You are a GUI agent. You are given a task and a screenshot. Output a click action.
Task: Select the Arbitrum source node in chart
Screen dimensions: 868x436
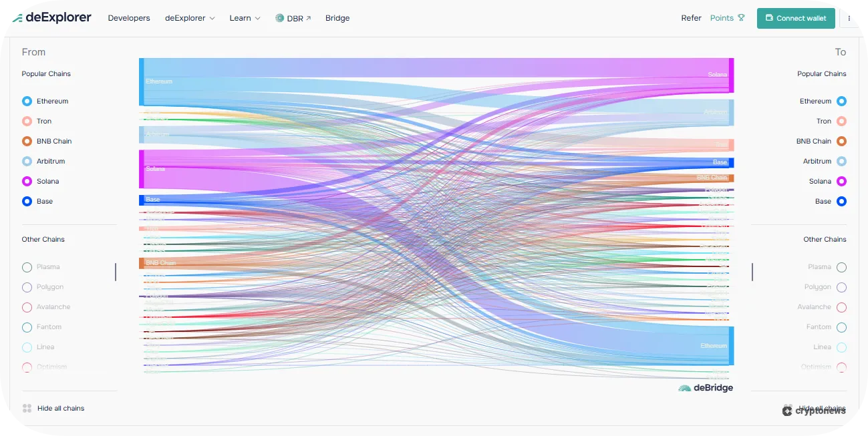(x=142, y=134)
